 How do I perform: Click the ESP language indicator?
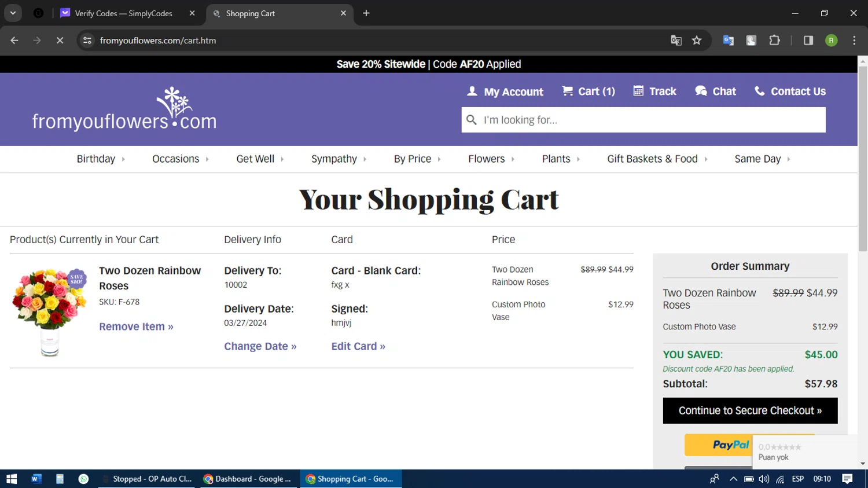click(798, 479)
